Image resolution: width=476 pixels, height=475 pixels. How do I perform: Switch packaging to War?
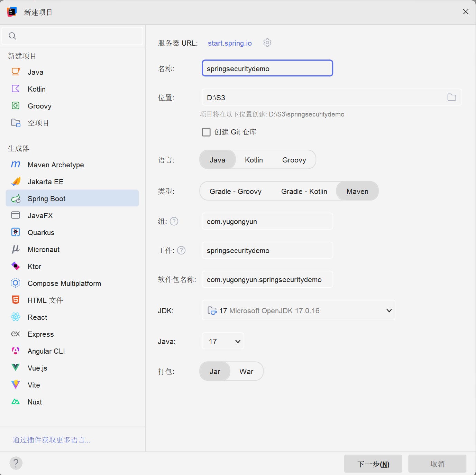pos(246,371)
